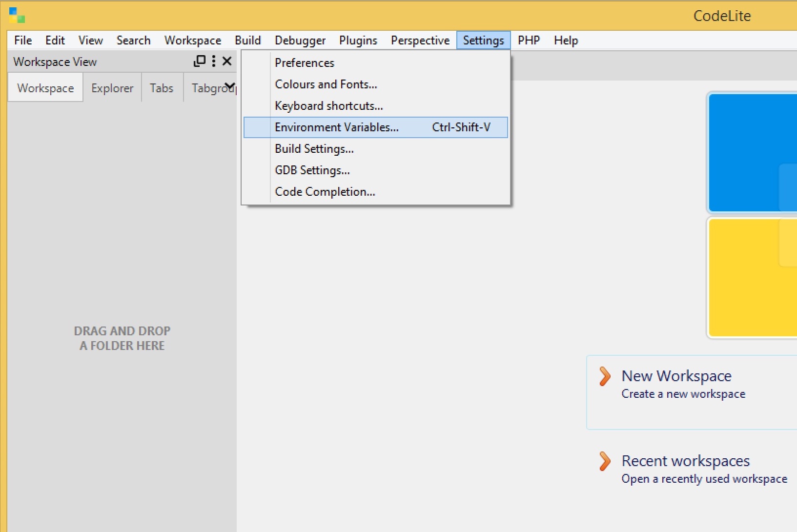
Task: Detach the Workspace View pane with float icon
Action: [x=200, y=61]
